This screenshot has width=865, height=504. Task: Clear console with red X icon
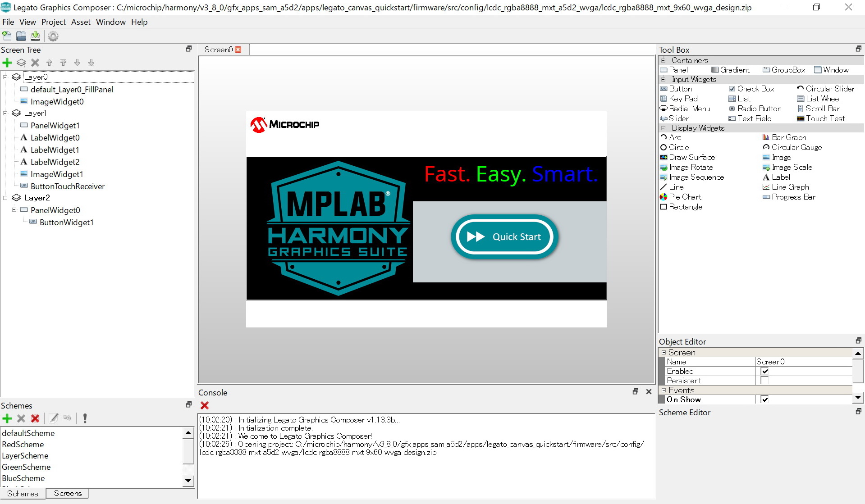point(205,405)
